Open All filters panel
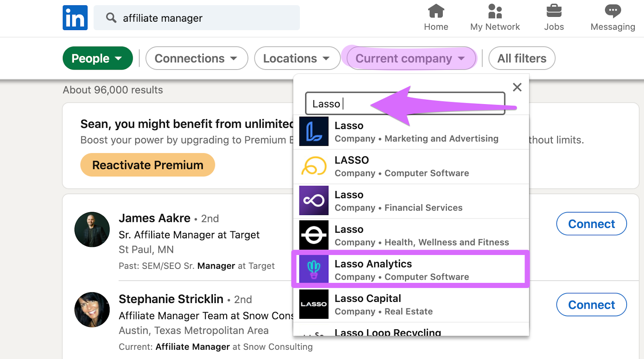This screenshot has height=359, width=644. (x=522, y=58)
